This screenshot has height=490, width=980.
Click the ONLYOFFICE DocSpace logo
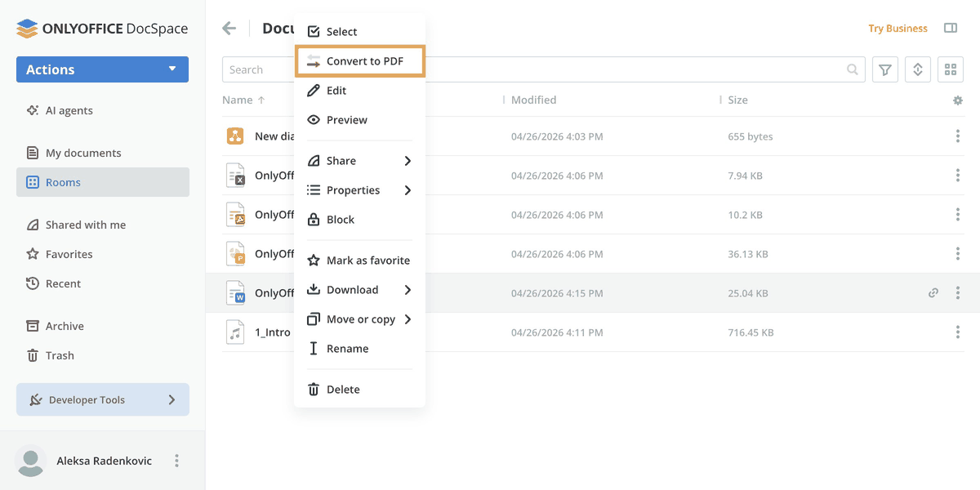102,29
